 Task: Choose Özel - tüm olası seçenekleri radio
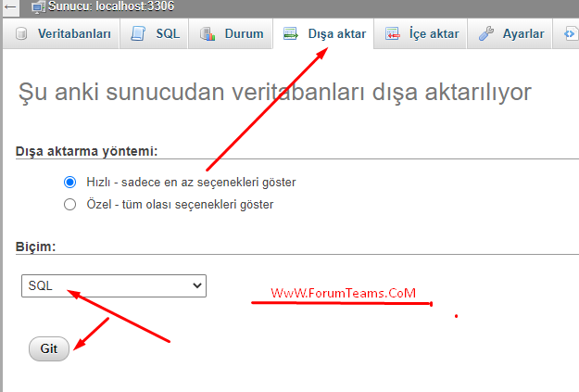[x=69, y=204]
